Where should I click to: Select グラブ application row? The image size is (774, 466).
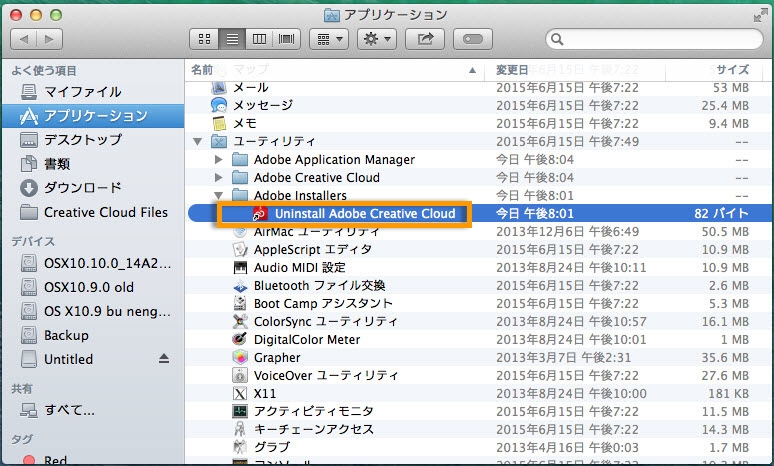479,448
